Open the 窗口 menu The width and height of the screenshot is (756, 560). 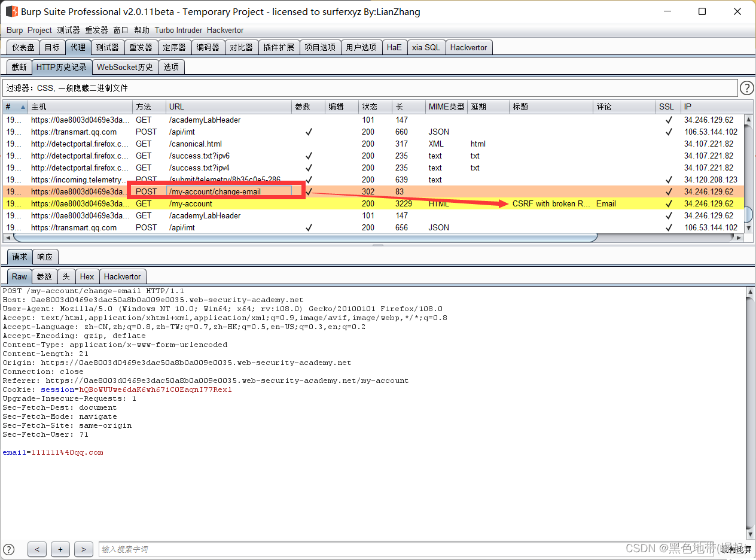tap(121, 30)
